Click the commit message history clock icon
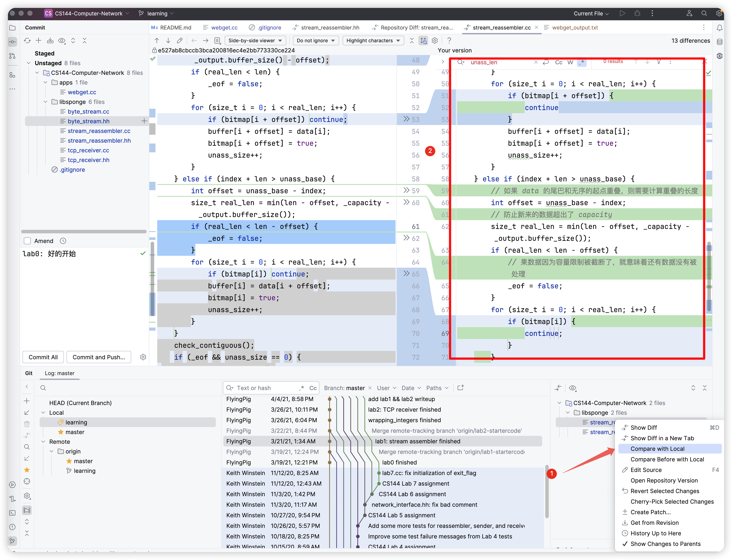 click(63, 241)
